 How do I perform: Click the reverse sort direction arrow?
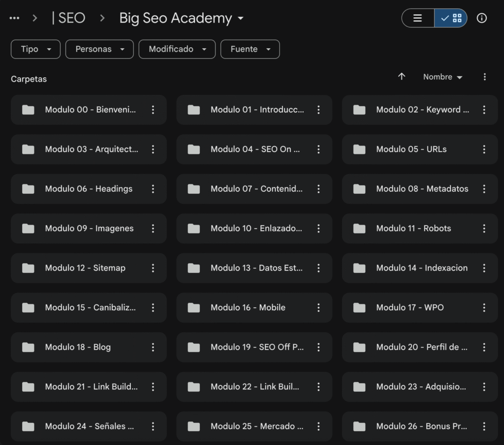(402, 77)
